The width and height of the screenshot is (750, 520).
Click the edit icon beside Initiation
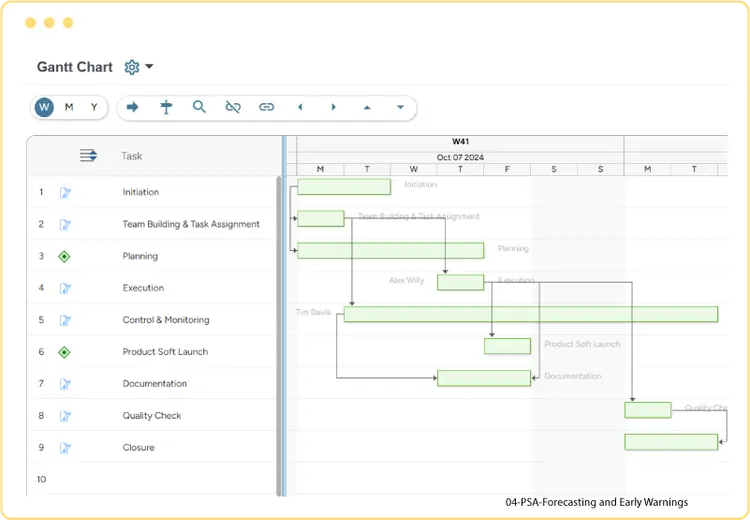(65, 192)
